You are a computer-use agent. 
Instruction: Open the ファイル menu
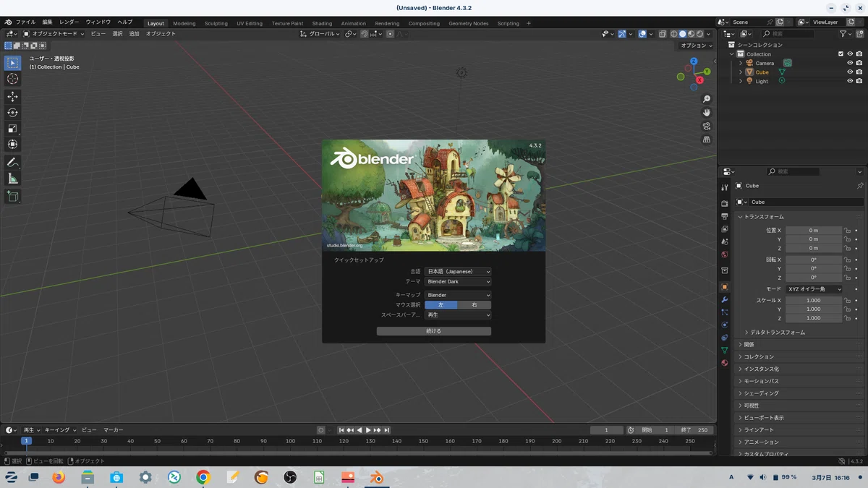click(25, 22)
